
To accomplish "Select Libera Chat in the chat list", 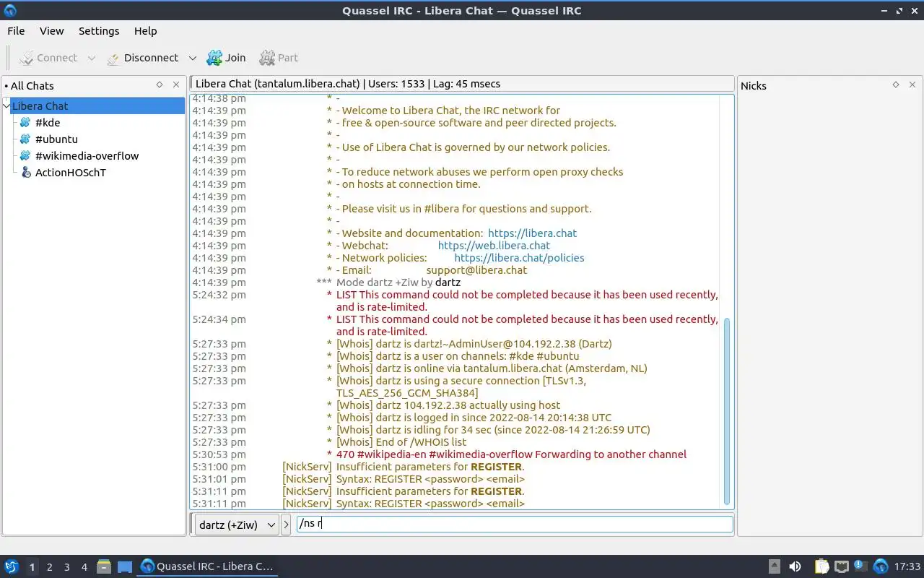I will [40, 105].
